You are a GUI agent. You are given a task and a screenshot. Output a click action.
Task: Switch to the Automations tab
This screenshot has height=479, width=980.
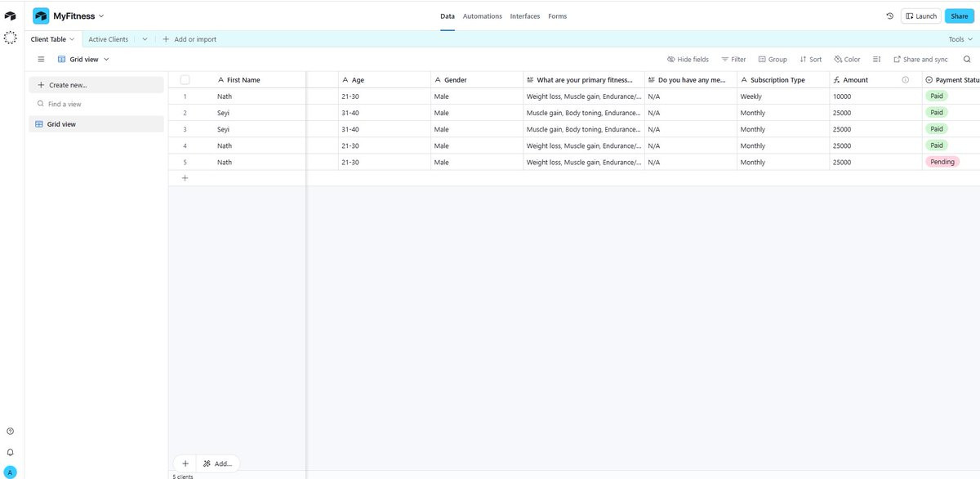[482, 16]
